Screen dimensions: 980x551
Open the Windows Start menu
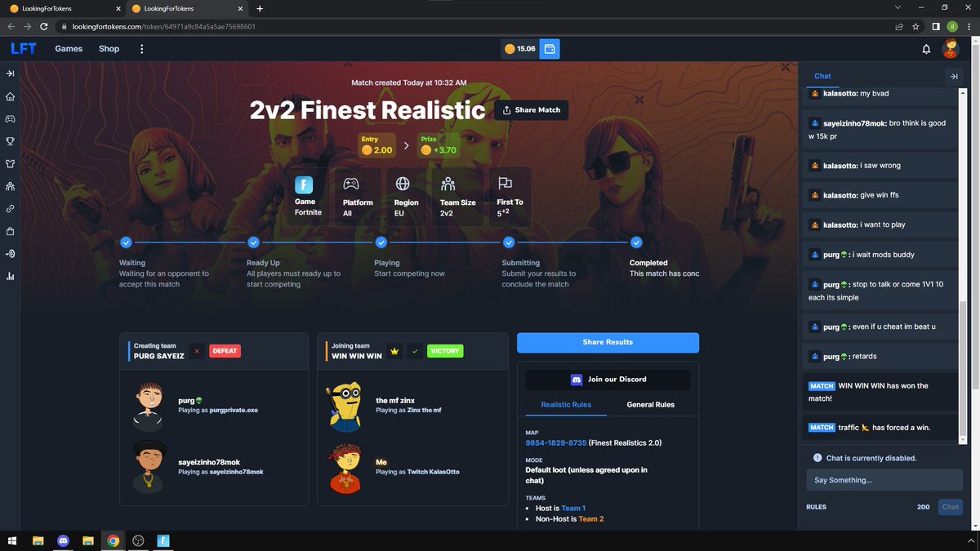(11, 540)
